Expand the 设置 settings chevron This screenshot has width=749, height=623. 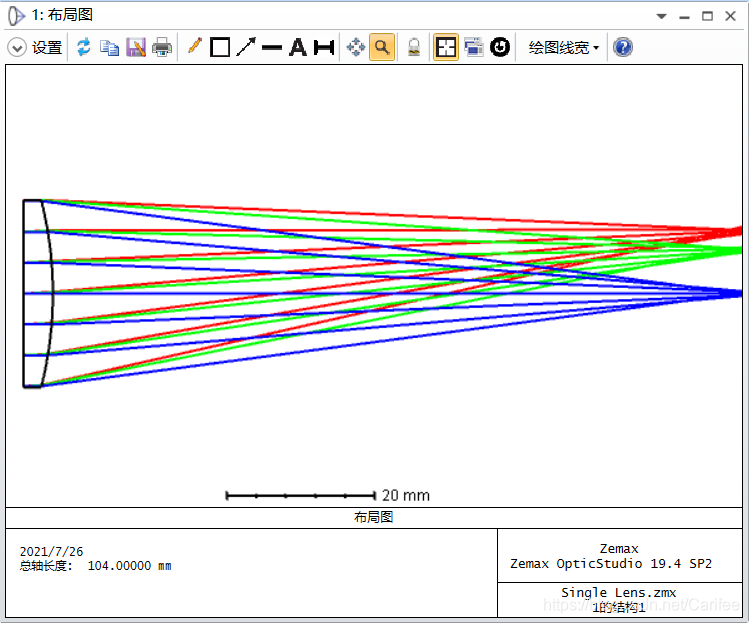tap(17, 48)
